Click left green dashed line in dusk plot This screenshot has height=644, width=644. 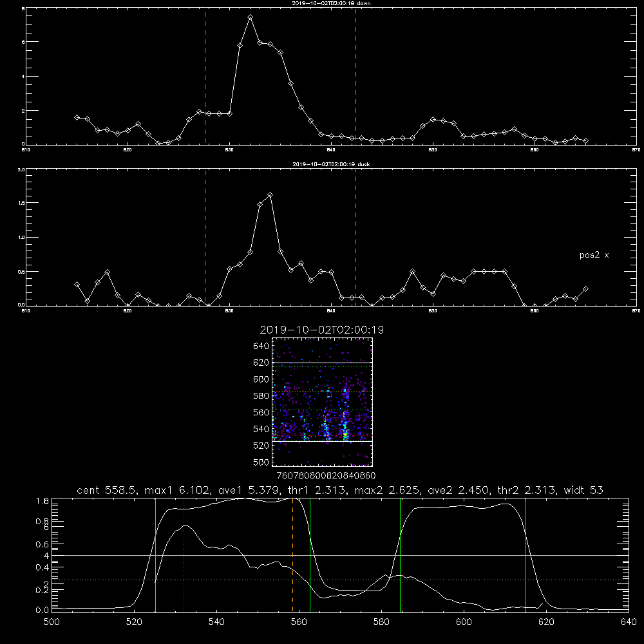(205, 238)
